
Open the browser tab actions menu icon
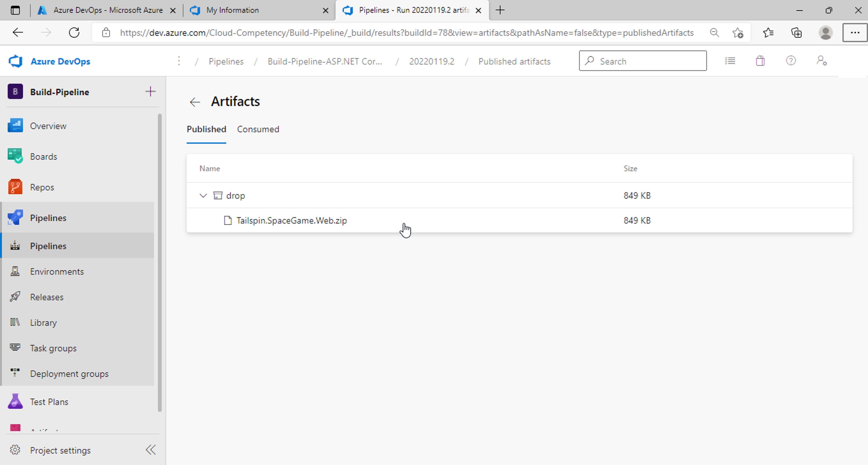(x=15, y=10)
